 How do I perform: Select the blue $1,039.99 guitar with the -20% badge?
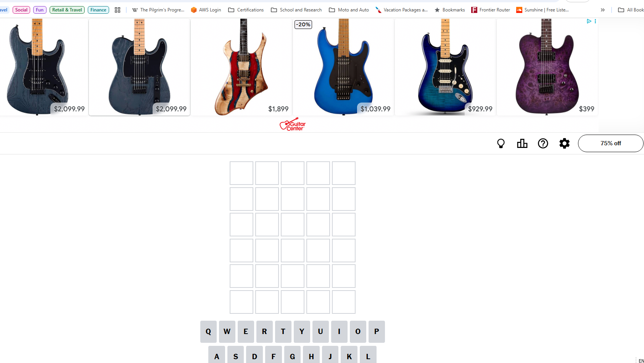(343, 67)
